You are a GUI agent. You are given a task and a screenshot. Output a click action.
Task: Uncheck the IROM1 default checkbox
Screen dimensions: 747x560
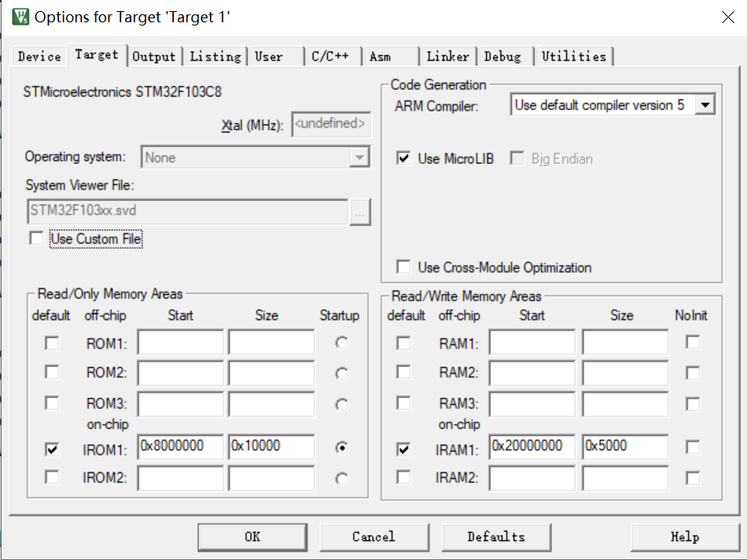point(52,449)
